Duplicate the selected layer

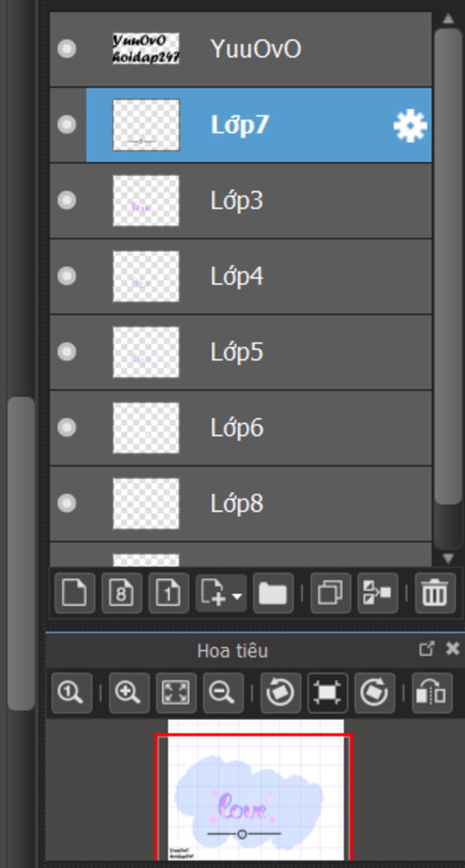tap(330, 593)
